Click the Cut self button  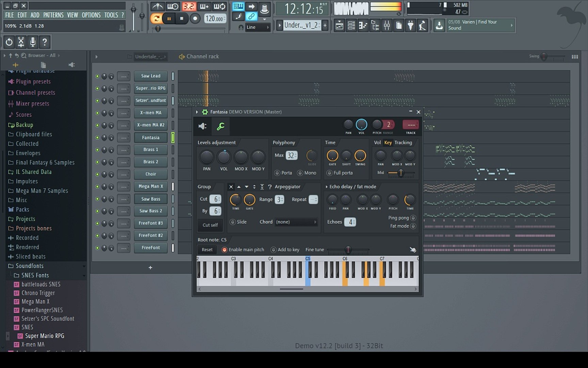tap(210, 225)
